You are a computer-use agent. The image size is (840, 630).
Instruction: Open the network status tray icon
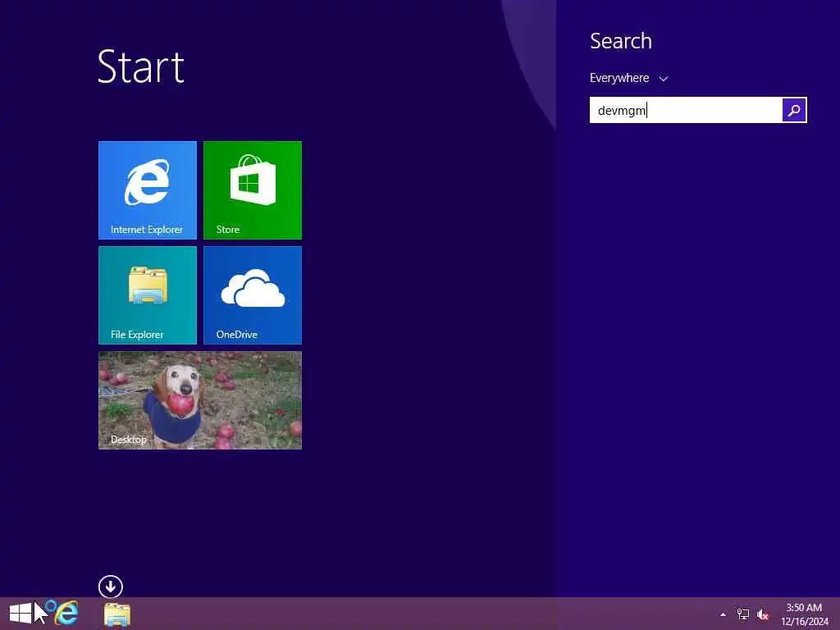click(742, 614)
